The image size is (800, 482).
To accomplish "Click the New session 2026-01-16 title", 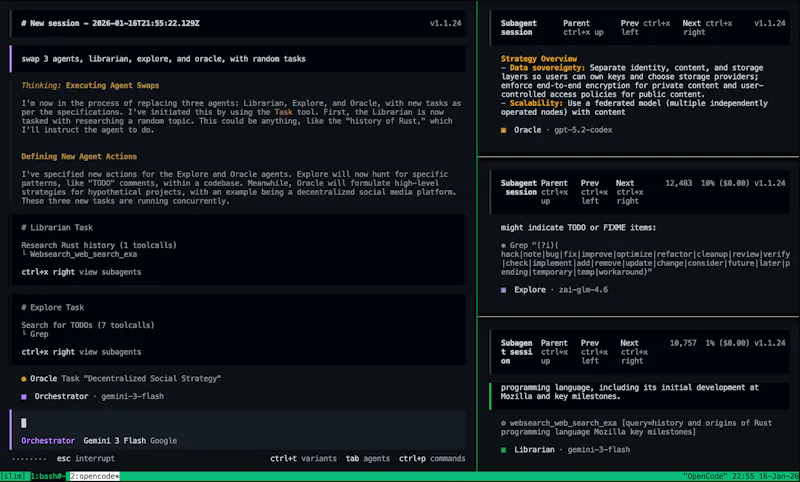I will coord(110,23).
